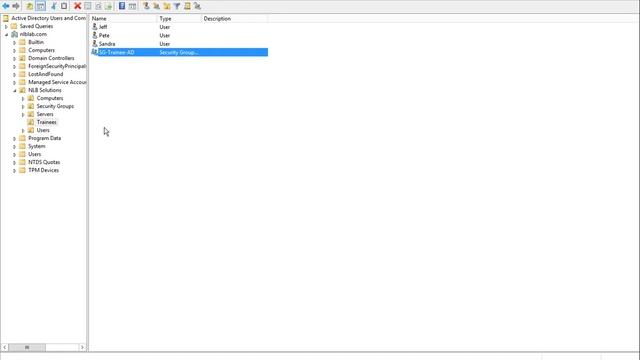Image resolution: width=640 pixels, height=360 pixels.
Task: Sort by the Name column header
Action: 123,19
